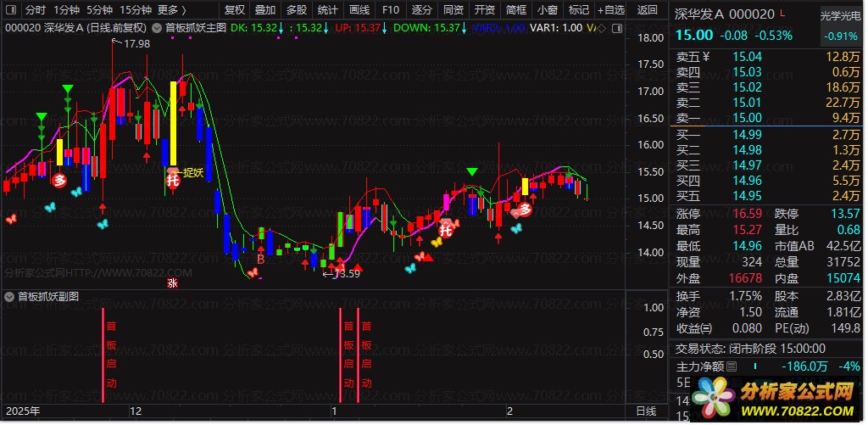Click the 统计 statistics button

[x=328, y=9]
